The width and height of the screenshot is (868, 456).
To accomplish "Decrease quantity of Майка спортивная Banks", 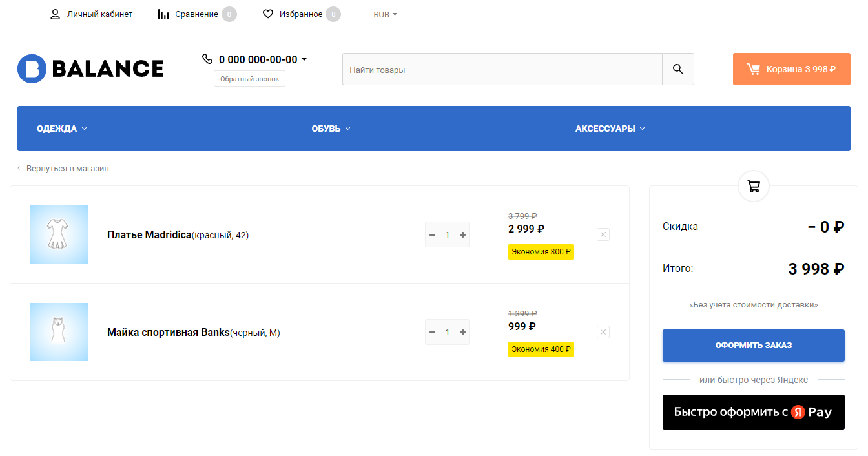I will (432, 332).
